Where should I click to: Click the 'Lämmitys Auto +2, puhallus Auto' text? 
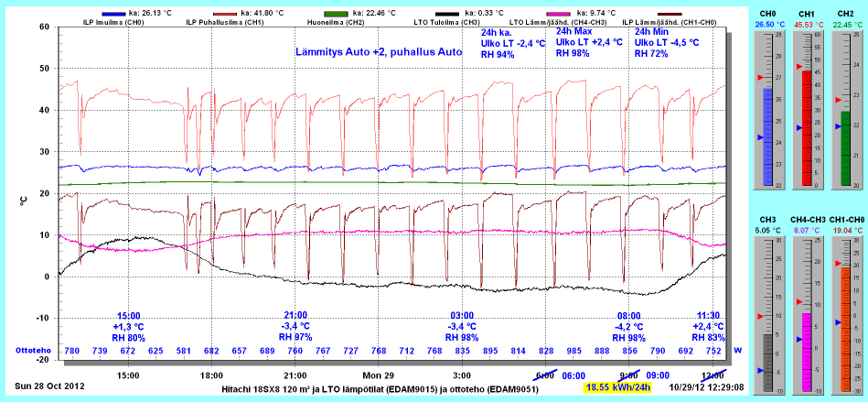coord(379,53)
